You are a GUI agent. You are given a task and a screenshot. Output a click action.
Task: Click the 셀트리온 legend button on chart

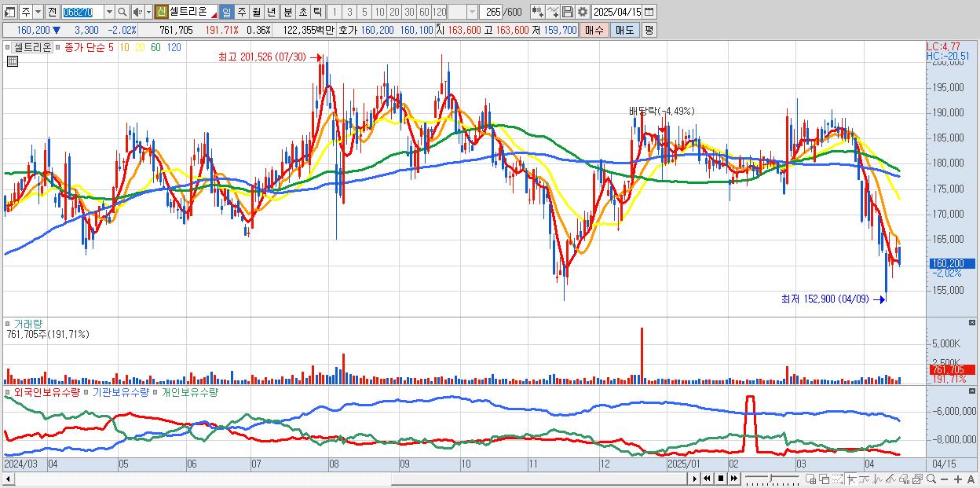[x=32, y=47]
